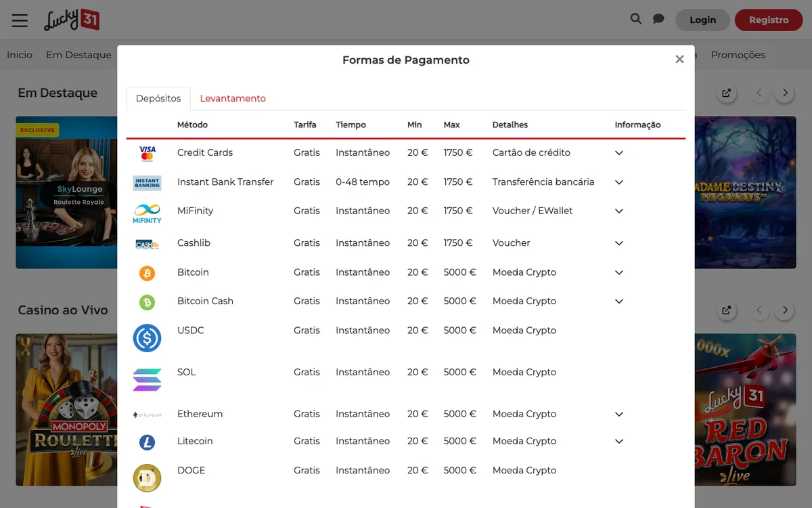Click the Em Destaque section heading
This screenshot has width=812, height=508.
58,93
